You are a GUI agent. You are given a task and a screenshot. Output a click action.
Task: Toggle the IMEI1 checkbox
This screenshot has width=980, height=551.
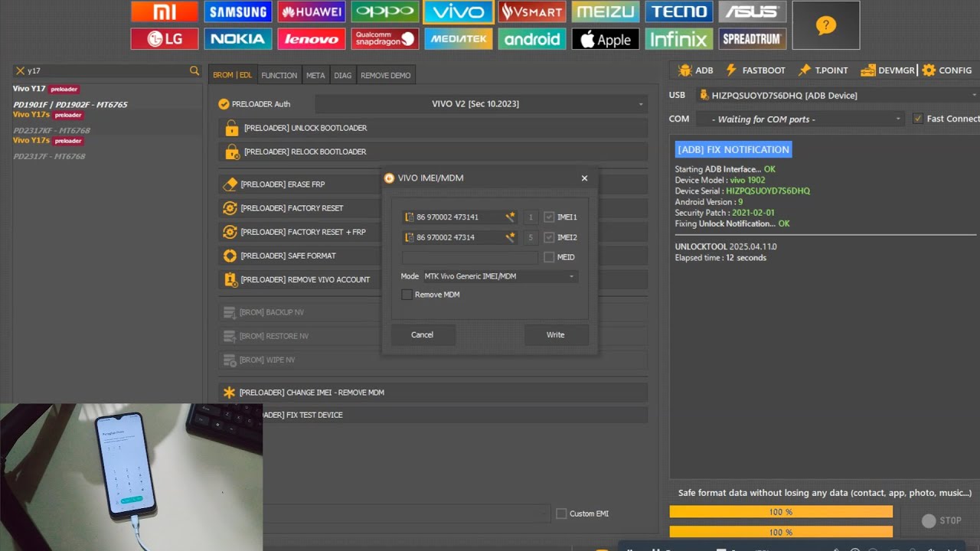pyautogui.click(x=549, y=217)
